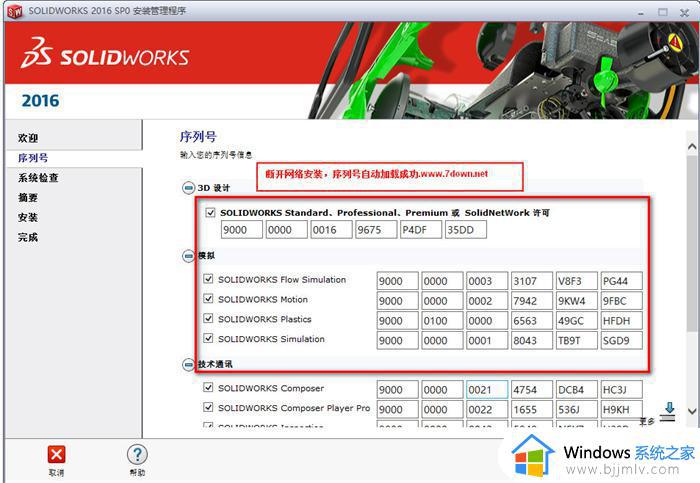
Task: Uncheck SOLIDWORKS Motion checkbox
Action: [x=208, y=299]
